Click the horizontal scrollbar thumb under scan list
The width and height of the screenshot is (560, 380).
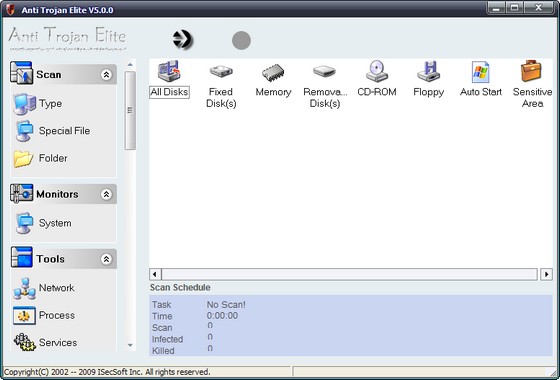click(349, 274)
